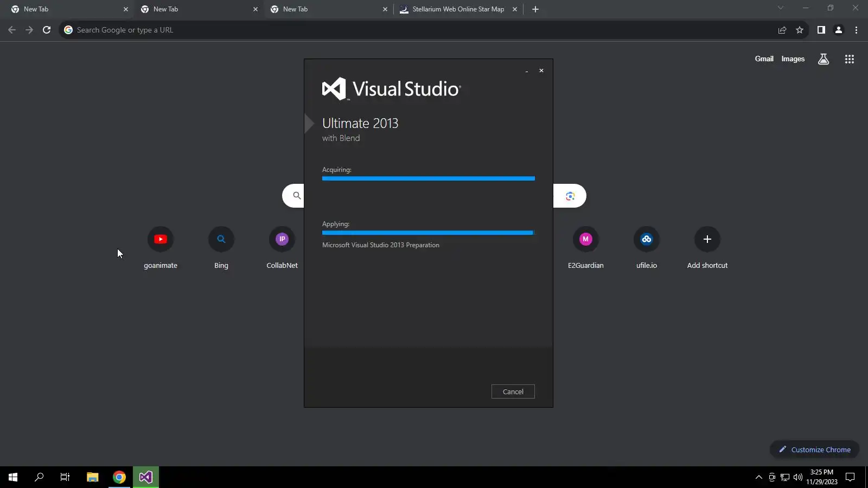The image size is (868, 488).
Task: Cancel the Visual Studio installation
Action: [513, 391]
